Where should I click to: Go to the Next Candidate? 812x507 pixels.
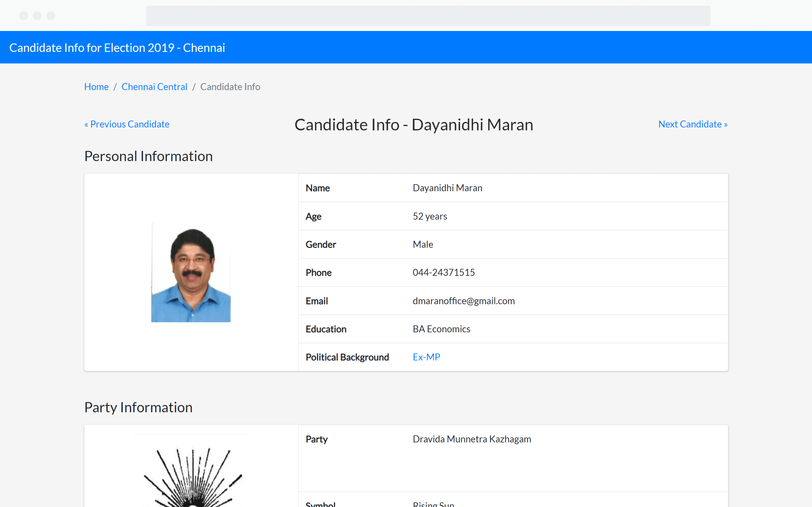pyautogui.click(x=692, y=124)
